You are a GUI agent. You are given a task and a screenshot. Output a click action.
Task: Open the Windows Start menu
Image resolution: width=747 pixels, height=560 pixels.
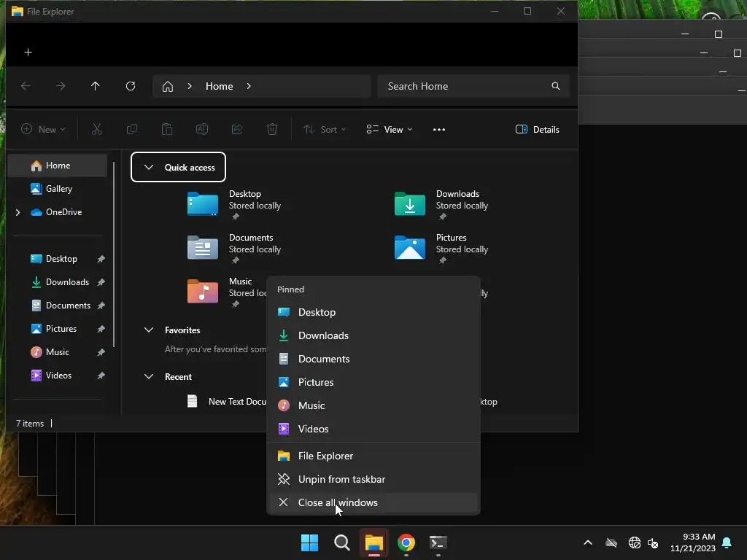coord(309,542)
